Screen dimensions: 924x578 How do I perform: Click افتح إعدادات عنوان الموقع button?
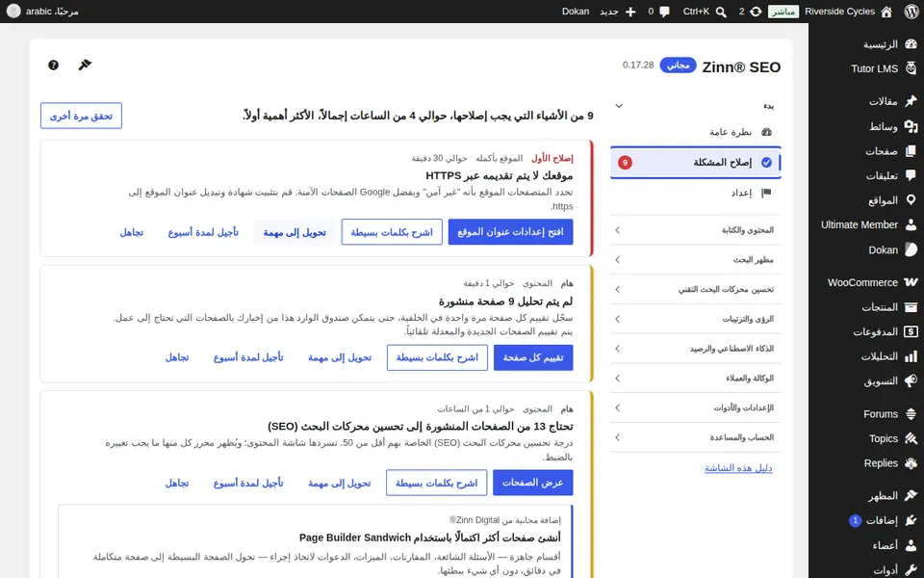(x=510, y=232)
